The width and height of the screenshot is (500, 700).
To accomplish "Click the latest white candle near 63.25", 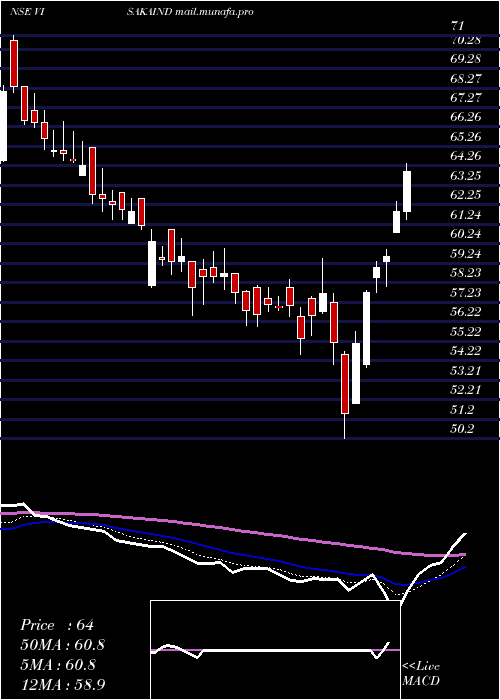I will click(407, 192).
